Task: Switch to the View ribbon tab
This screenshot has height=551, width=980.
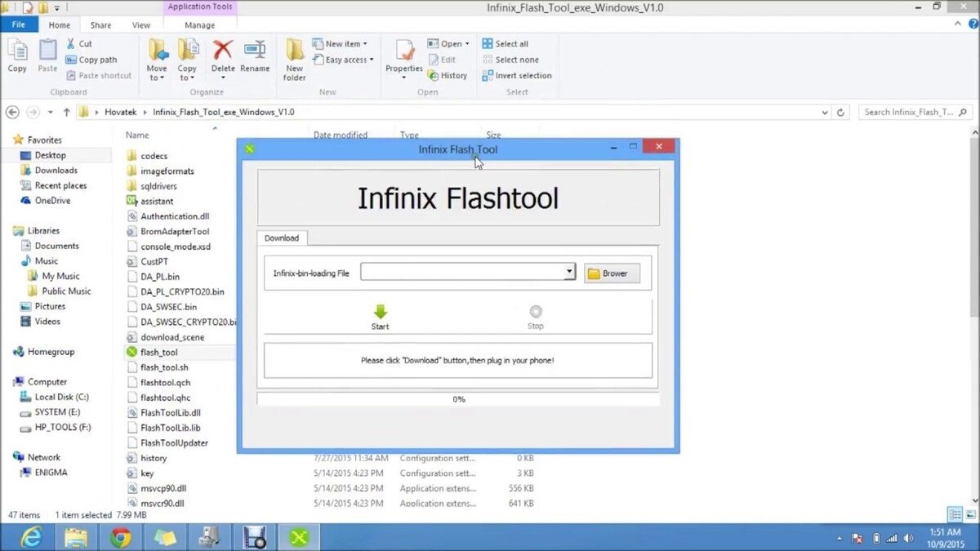Action: pos(141,25)
